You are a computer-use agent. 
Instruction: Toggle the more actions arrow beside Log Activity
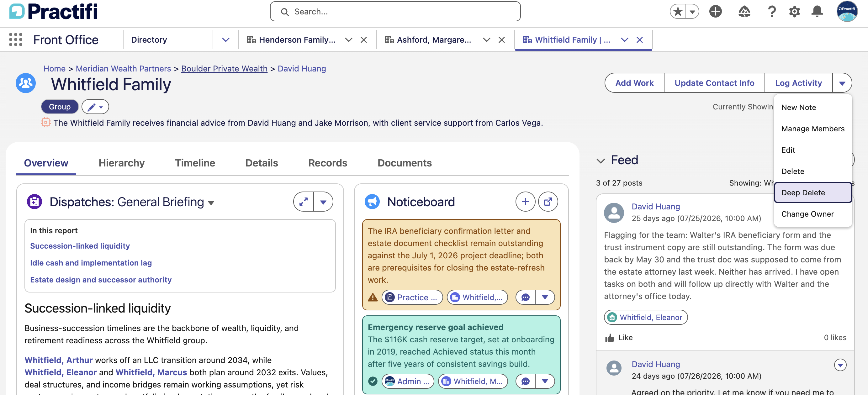(x=842, y=83)
